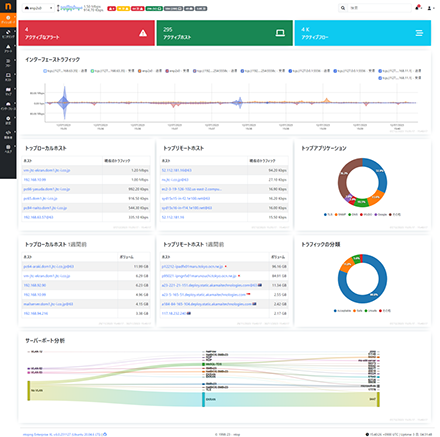
Task: Click the notifications bell icon in header
Action: pos(418,8)
